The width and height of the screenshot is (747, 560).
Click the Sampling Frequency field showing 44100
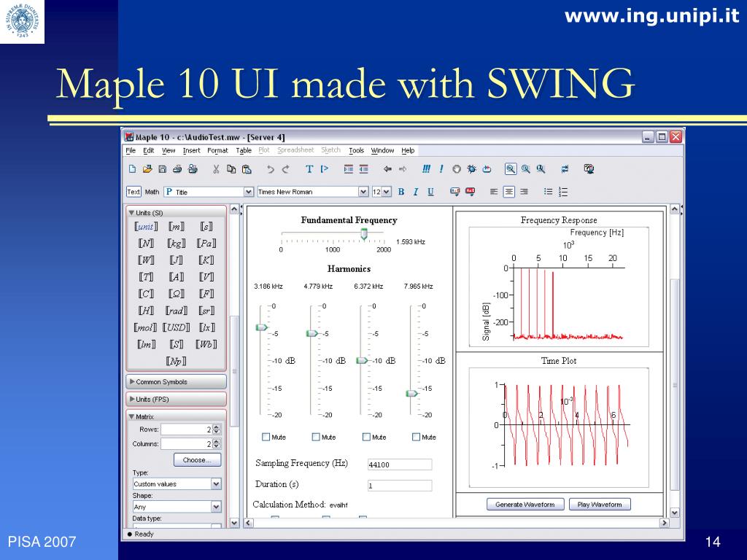pyautogui.click(x=400, y=464)
